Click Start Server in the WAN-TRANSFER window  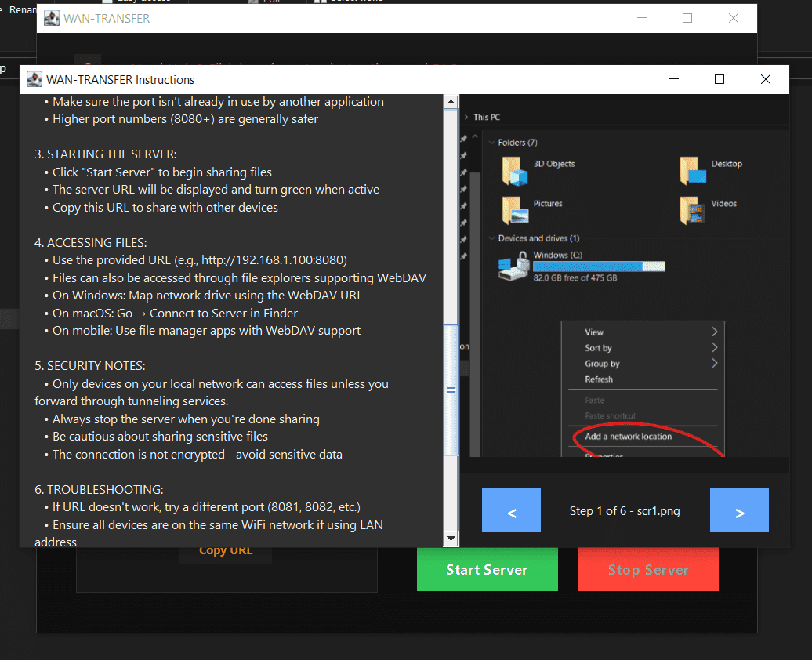coord(488,569)
